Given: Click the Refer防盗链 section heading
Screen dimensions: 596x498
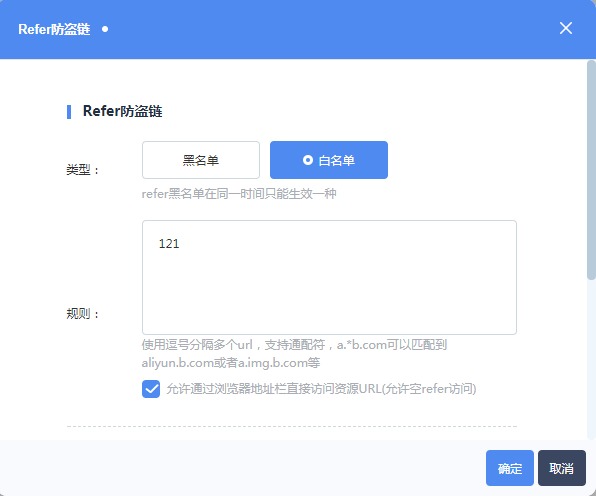Looking at the screenshot, I should pos(122,111).
